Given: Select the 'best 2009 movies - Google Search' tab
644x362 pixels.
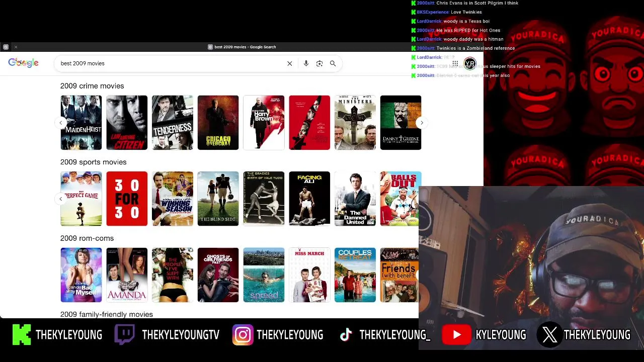Looking at the screenshot, I should [242, 47].
